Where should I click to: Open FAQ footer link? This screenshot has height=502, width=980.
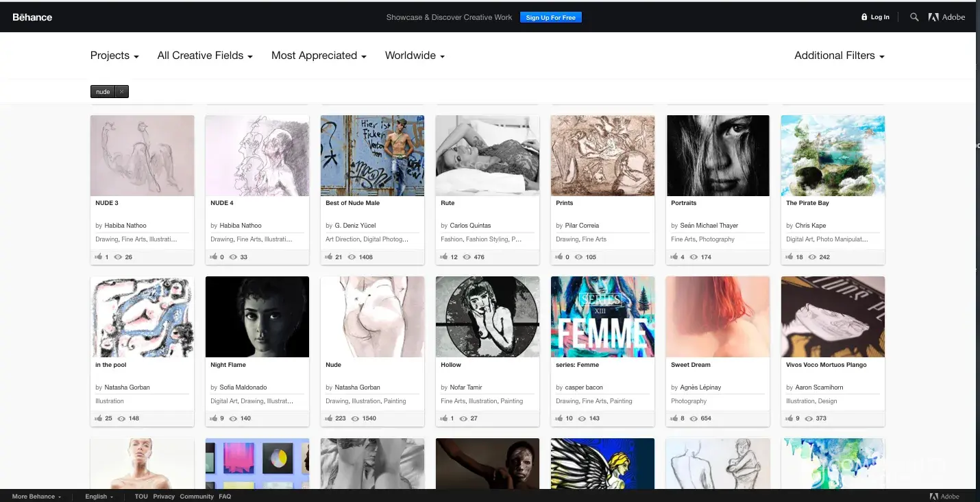tap(225, 497)
